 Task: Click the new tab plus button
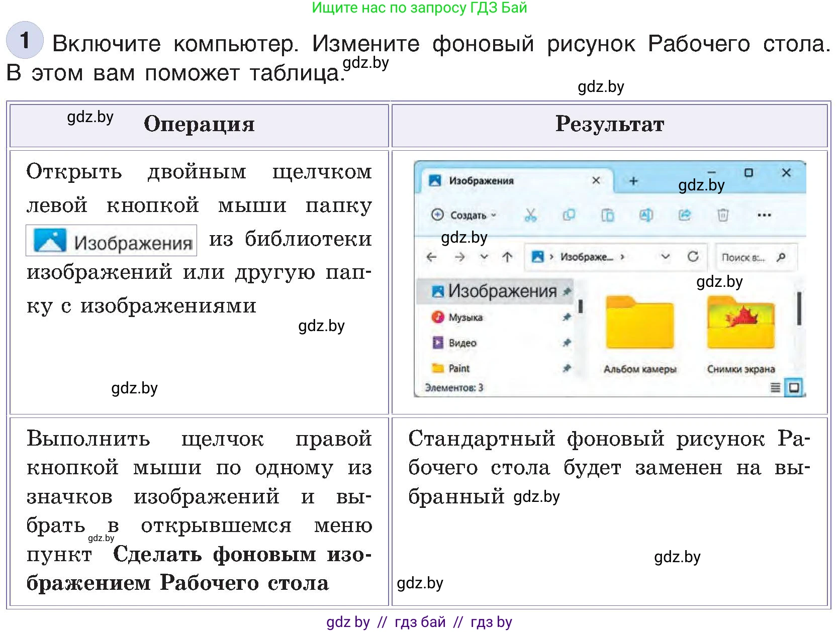click(x=633, y=181)
